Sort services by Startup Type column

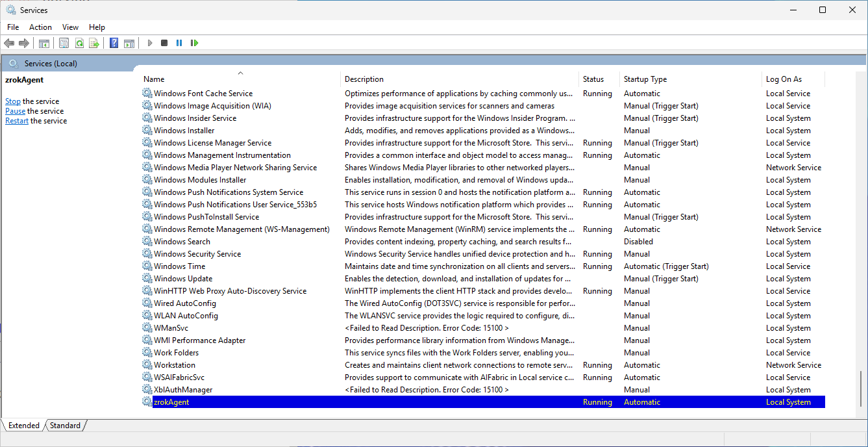(645, 79)
